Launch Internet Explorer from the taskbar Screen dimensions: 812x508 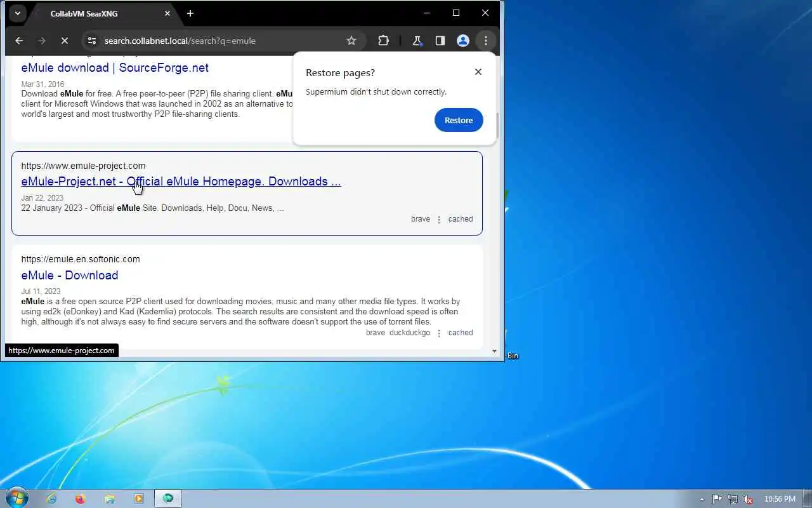51,498
